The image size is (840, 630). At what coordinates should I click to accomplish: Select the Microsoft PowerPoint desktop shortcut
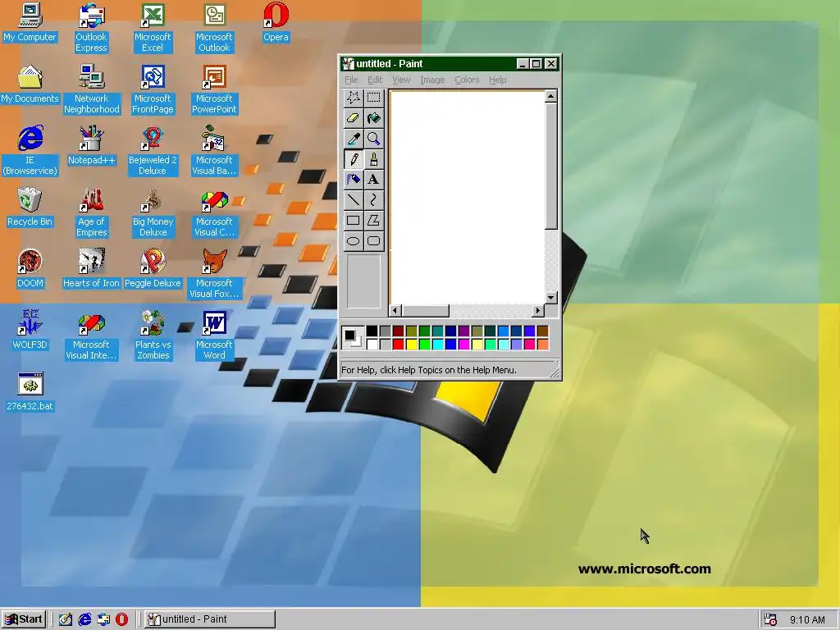pyautogui.click(x=214, y=89)
